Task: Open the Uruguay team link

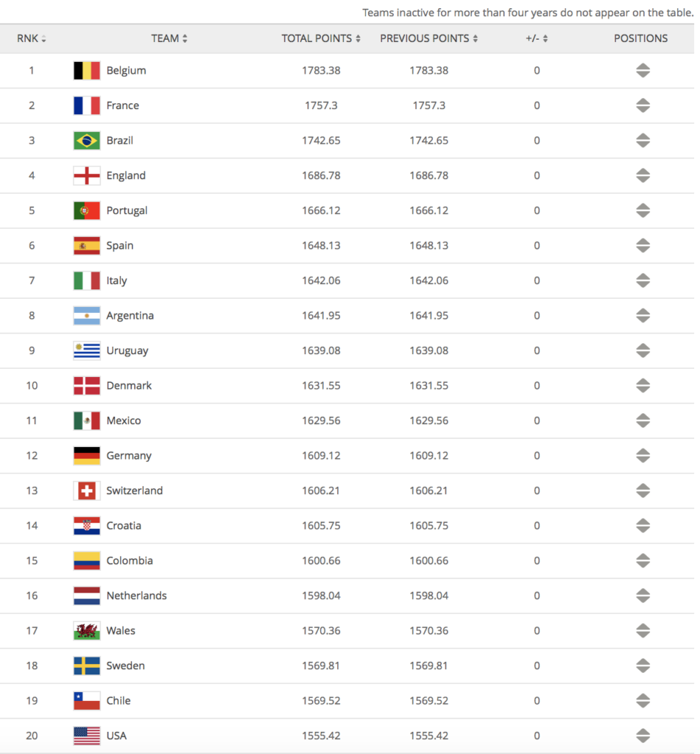Action: tap(127, 351)
